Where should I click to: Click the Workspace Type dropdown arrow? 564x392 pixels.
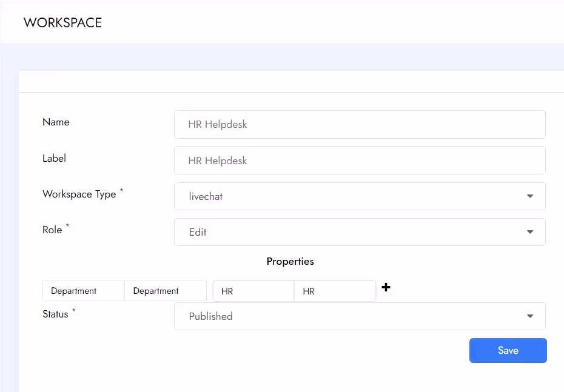pos(530,196)
